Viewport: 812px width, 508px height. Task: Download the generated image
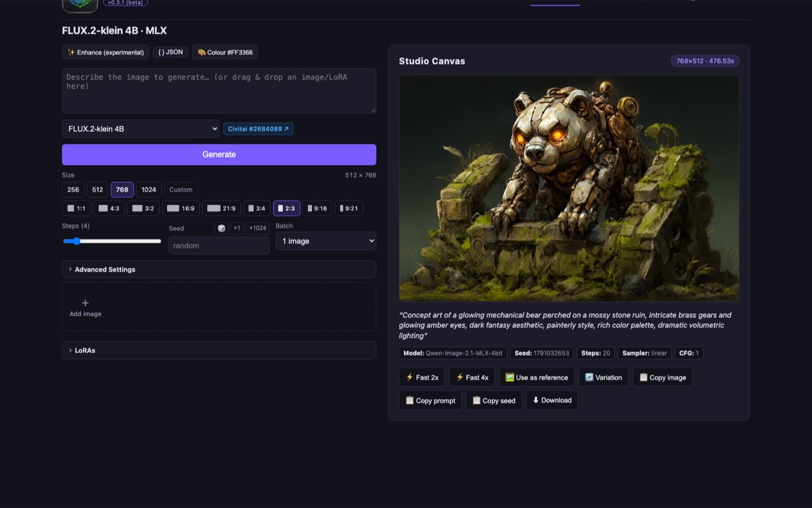click(x=551, y=400)
